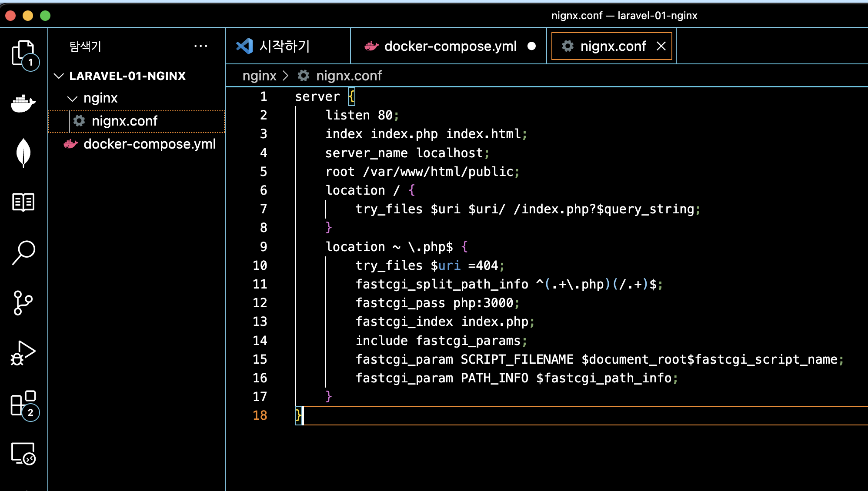Click the window title 'nignx.conf — laravel-01-nginx'
Viewport: 868px width, 491px height.
[624, 16]
